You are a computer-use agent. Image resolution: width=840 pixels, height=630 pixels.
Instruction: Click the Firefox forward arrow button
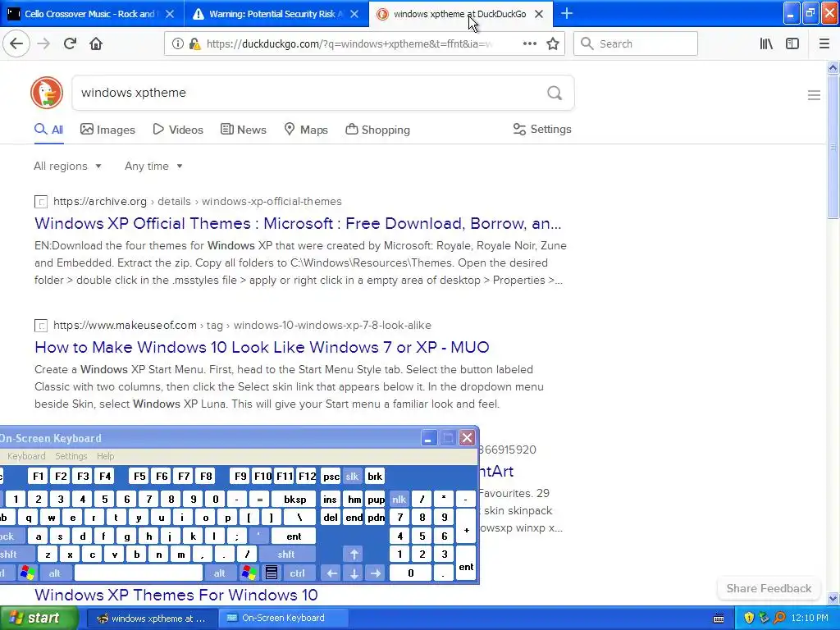pos(43,43)
